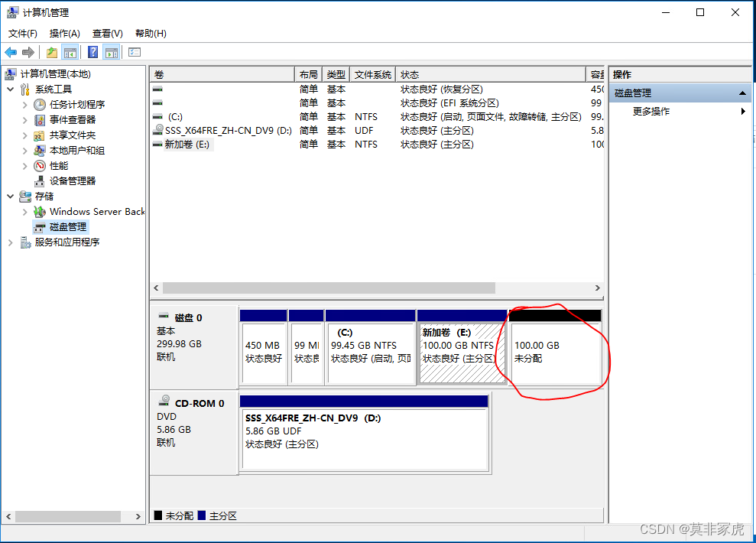Select the 新加卷 (E:) partition block
Viewport: 756px width, 543px height.
(462, 347)
